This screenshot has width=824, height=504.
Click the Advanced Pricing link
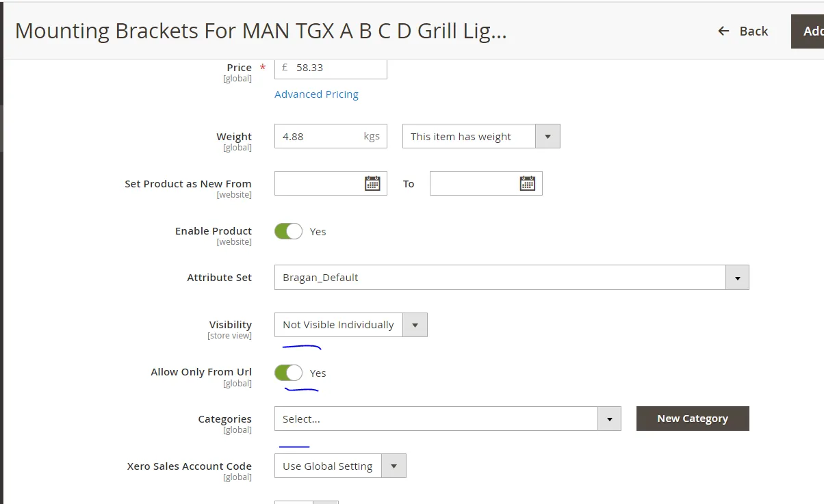(x=316, y=94)
